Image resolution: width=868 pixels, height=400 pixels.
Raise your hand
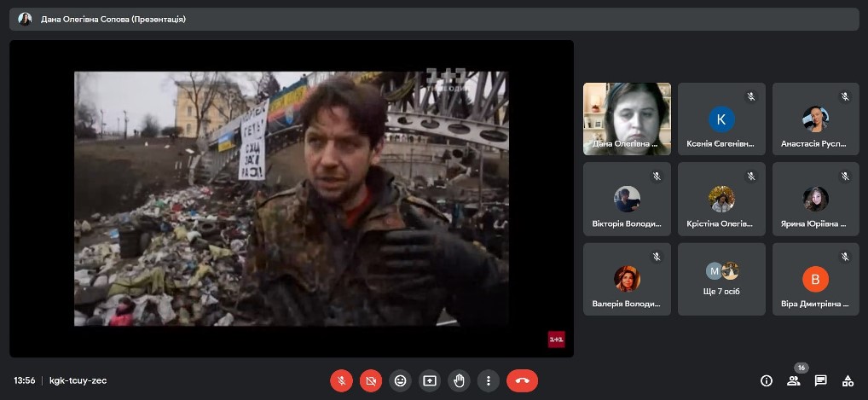[459, 380]
